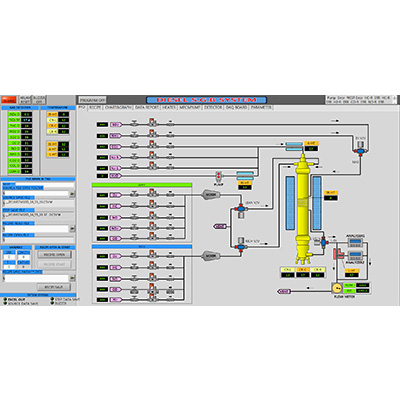Click the upper analyzer device icon
This screenshot has width=400, height=400.
[x=356, y=242]
